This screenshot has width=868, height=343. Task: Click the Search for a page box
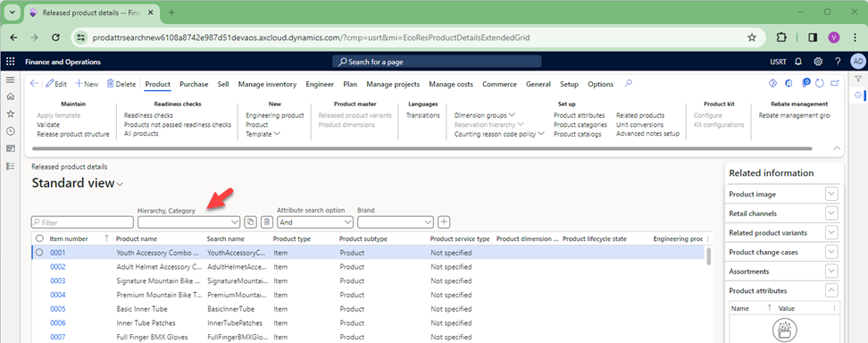(437, 62)
